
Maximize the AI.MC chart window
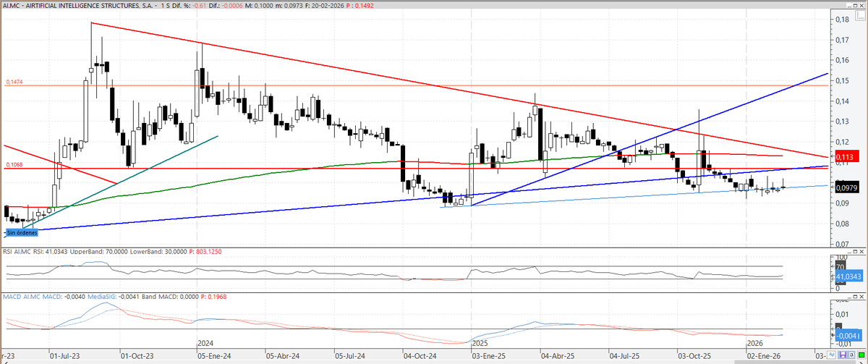click(855, 6)
